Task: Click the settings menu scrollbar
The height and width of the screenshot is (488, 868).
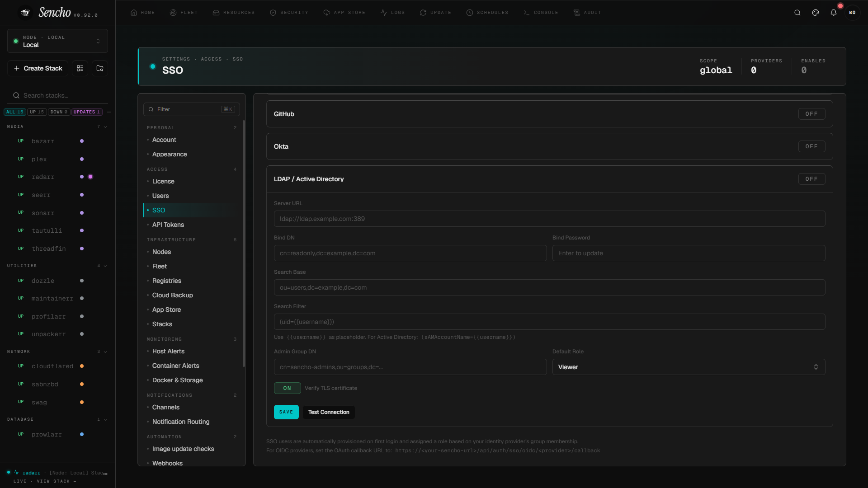Action: point(244,244)
